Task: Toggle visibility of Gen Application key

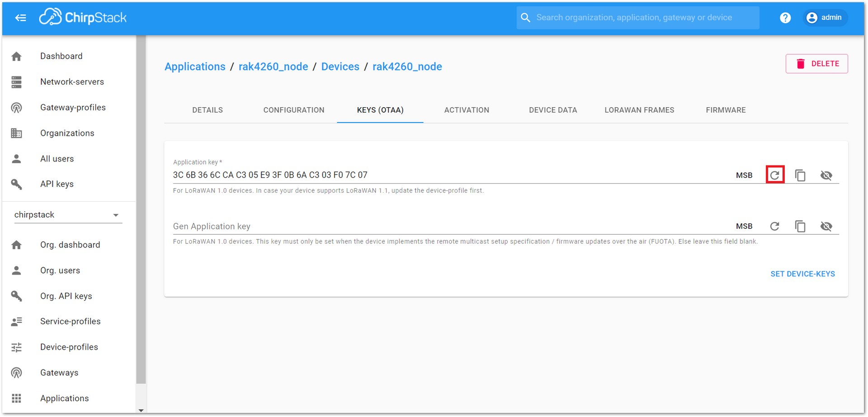Action: pos(826,226)
